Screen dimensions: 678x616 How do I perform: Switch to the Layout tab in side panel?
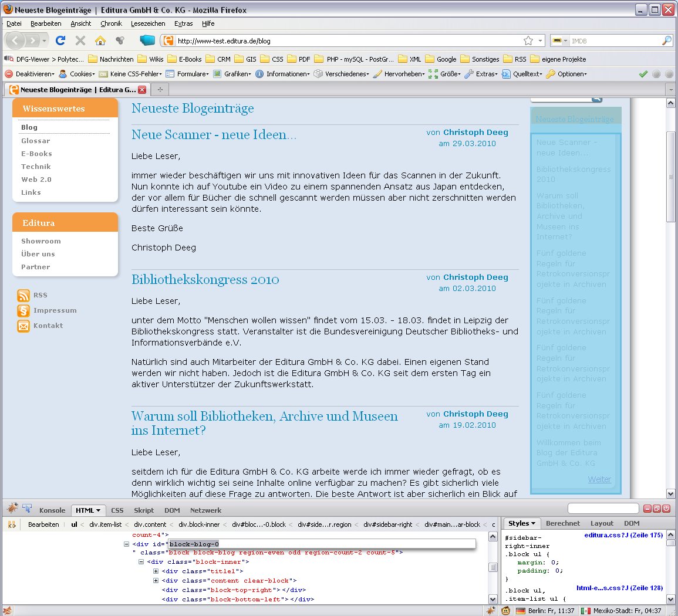pyautogui.click(x=602, y=523)
